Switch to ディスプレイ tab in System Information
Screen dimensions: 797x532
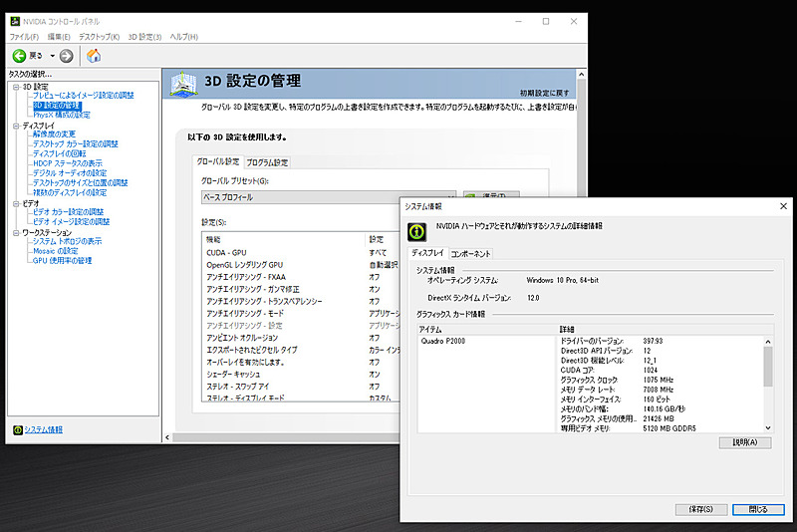(x=427, y=253)
